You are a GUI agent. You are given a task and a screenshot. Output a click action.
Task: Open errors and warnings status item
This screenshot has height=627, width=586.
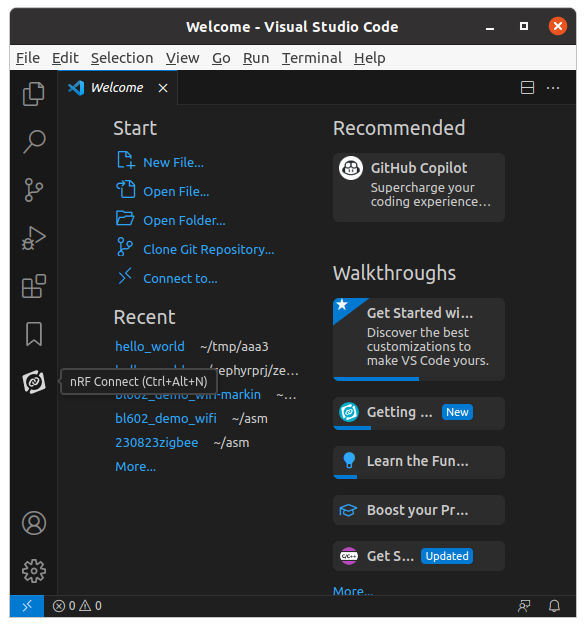pos(77,606)
